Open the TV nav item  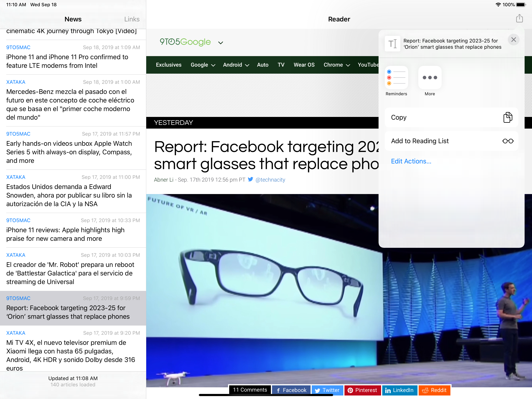[281, 65]
